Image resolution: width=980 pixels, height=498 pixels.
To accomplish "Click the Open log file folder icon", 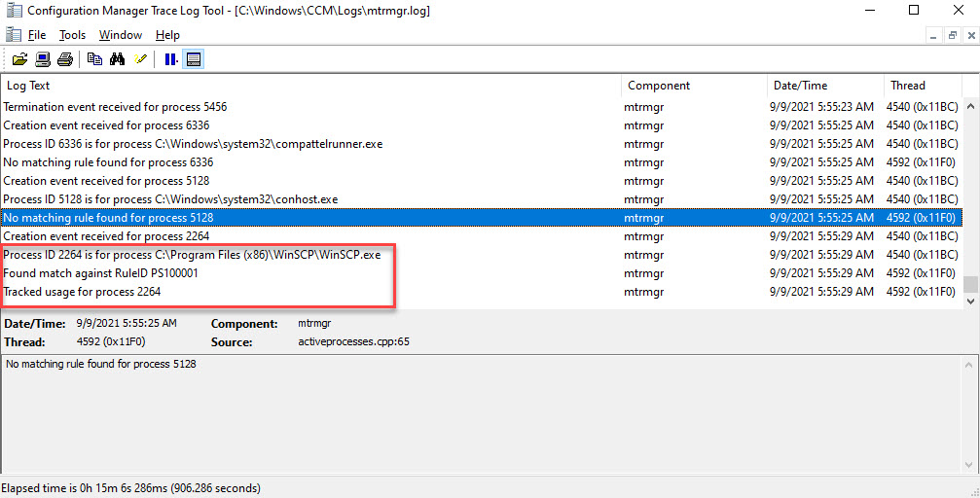I will coord(19,59).
